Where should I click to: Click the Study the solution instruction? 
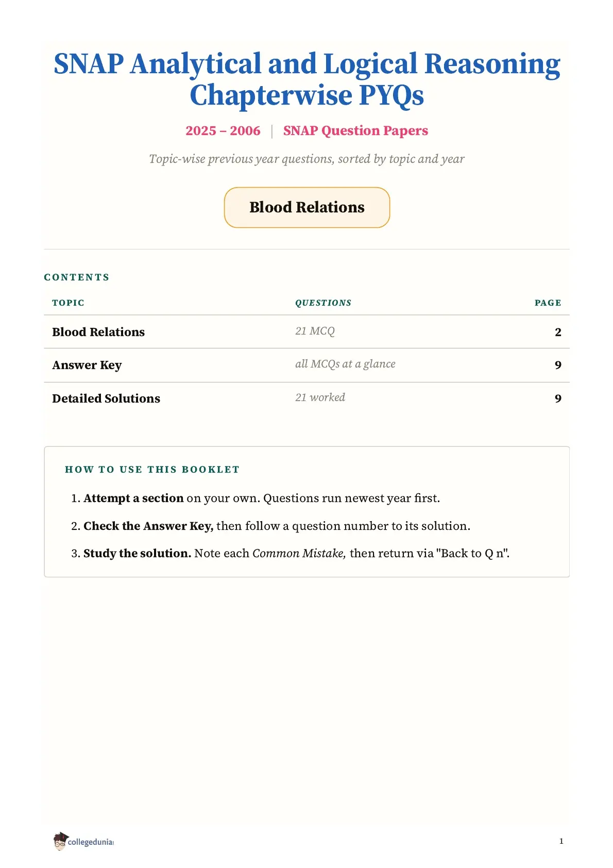click(x=291, y=554)
